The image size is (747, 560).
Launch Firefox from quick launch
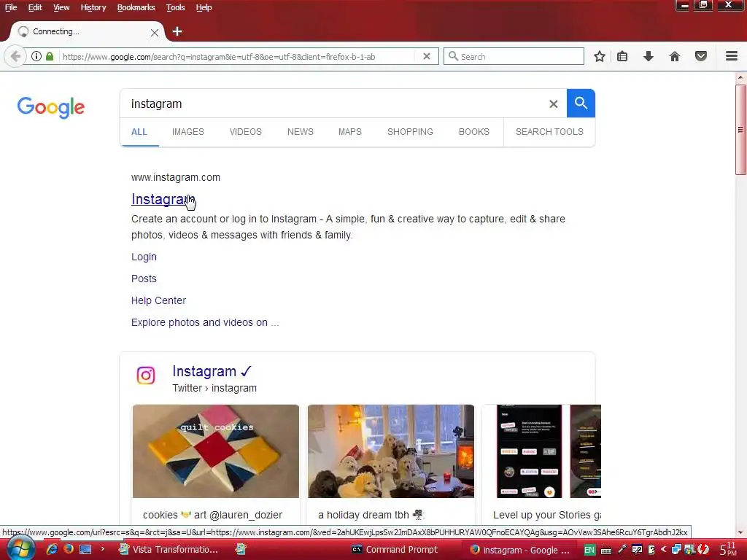pos(68,549)
